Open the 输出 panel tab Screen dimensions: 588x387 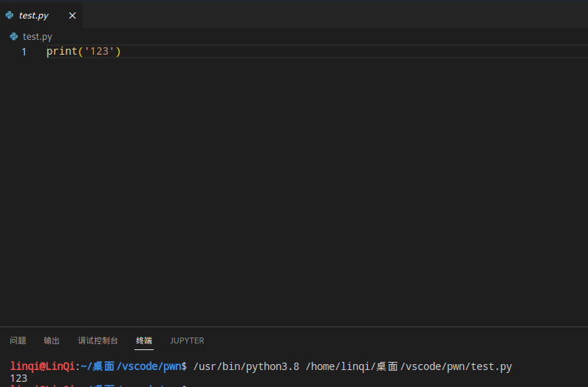[52, 340]
